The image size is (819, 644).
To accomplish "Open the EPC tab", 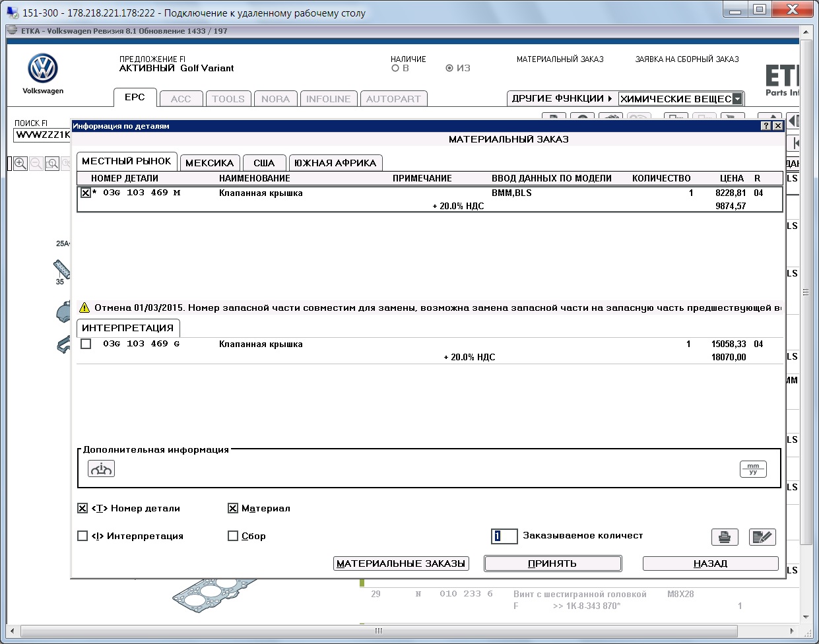I will 135,97.
